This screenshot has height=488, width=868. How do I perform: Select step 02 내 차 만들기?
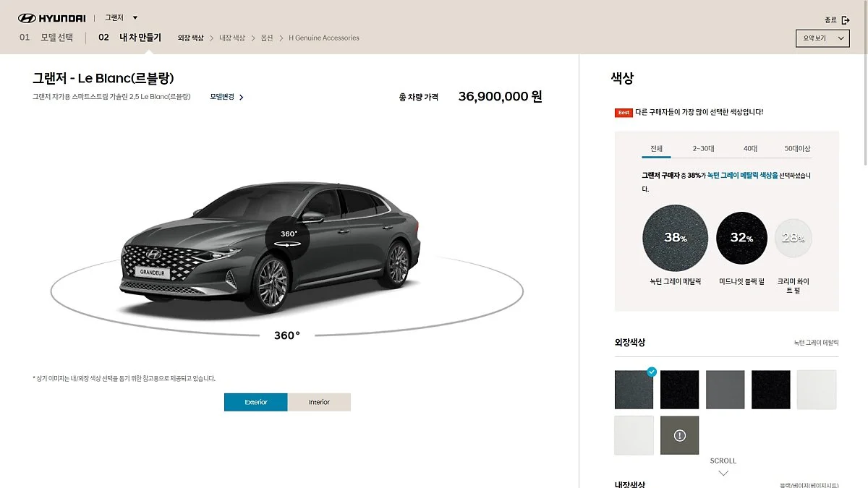click(x=129, y=38)
